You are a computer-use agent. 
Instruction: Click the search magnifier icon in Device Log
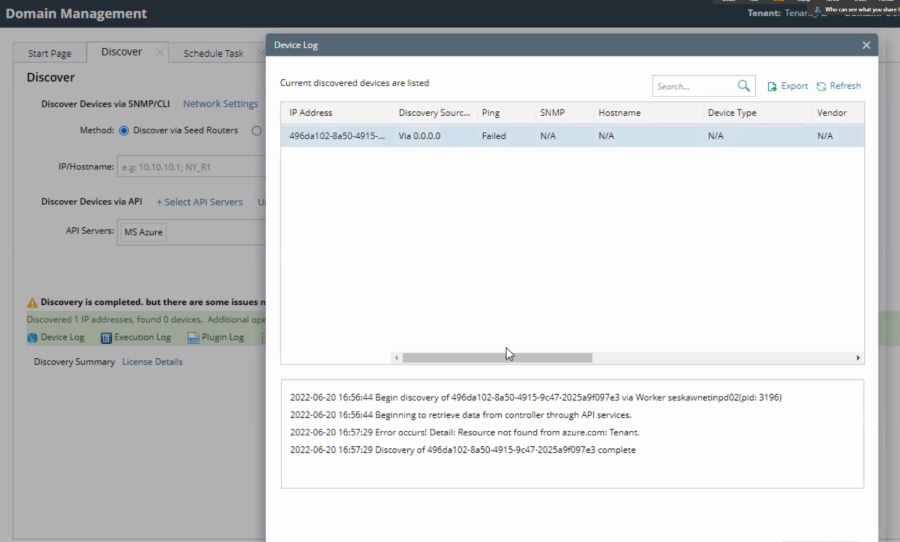743,86
